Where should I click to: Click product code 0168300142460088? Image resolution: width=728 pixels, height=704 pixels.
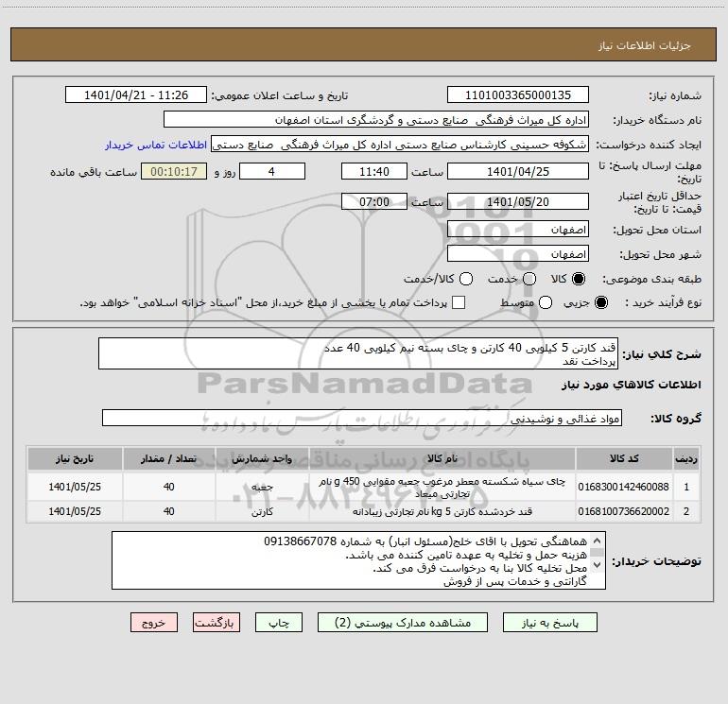(624, 487)
